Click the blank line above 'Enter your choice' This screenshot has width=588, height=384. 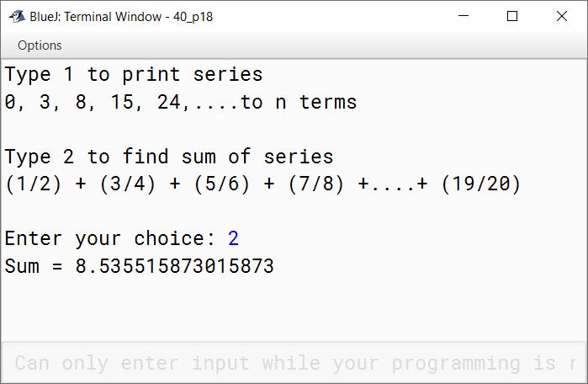(294, 211)
